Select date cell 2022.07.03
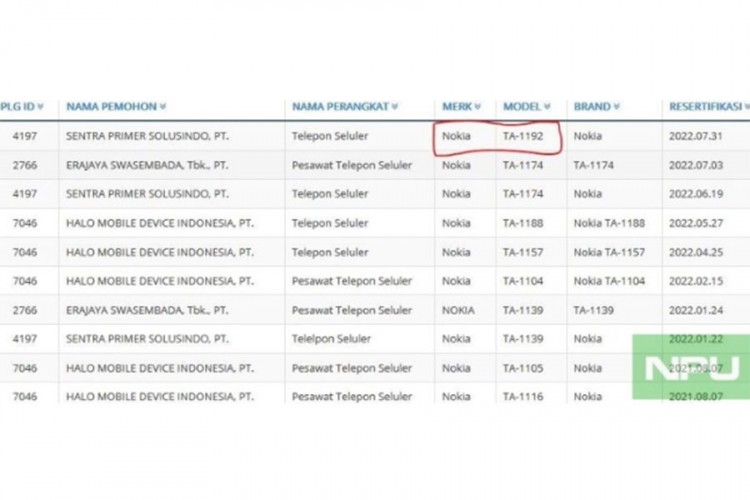Screen dimensions: 750x500 click(x=695, y=166)
